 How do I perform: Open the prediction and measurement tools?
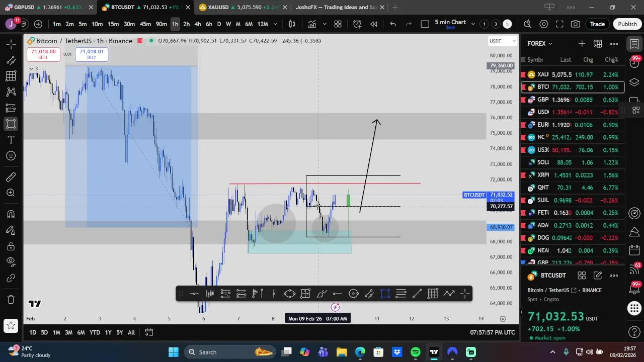[11, 108]
